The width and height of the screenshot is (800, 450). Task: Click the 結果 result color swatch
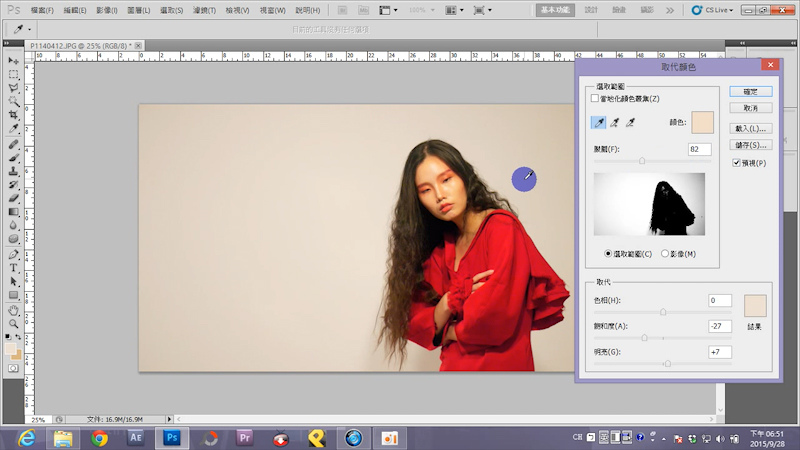click(754, 305)
